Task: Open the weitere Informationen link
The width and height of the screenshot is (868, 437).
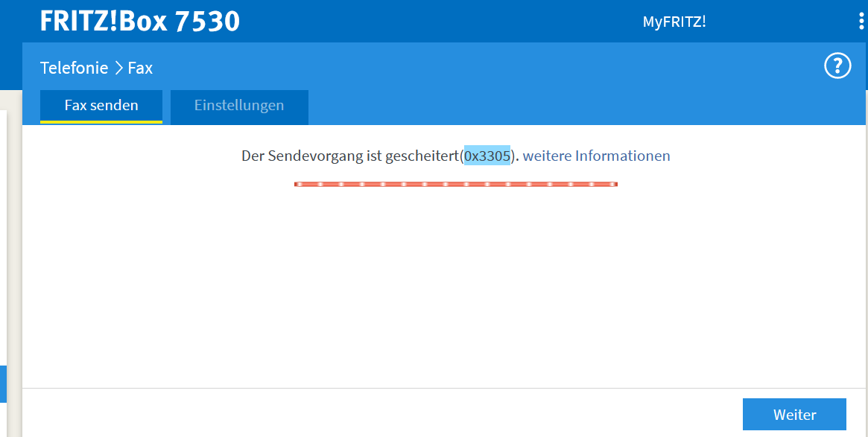Action: (x=596, y=156)
